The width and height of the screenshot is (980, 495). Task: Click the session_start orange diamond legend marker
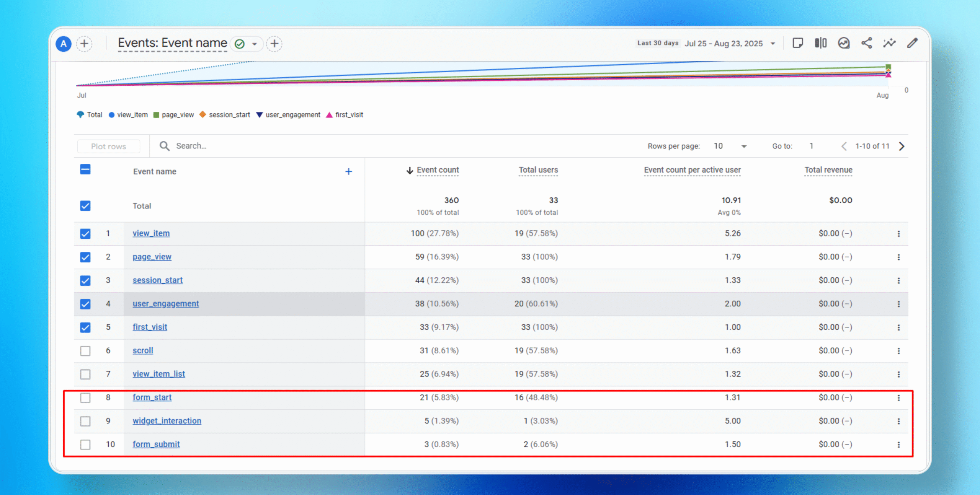[x=203, y=114]
